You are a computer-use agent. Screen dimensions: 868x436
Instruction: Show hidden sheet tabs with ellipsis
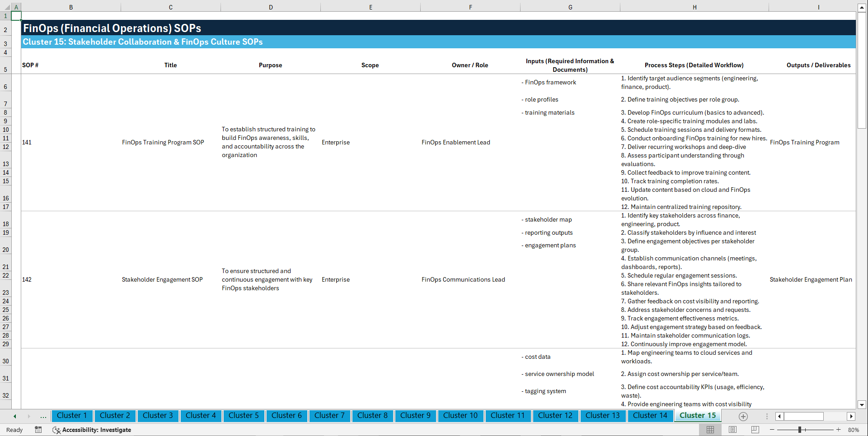(x=43, y=416)
